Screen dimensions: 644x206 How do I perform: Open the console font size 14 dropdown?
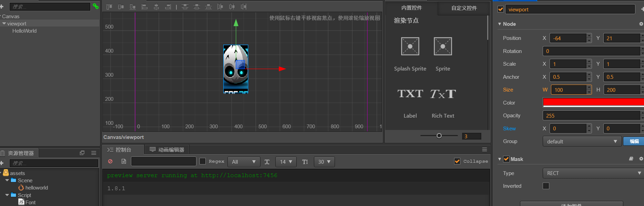tap(286, 162)
